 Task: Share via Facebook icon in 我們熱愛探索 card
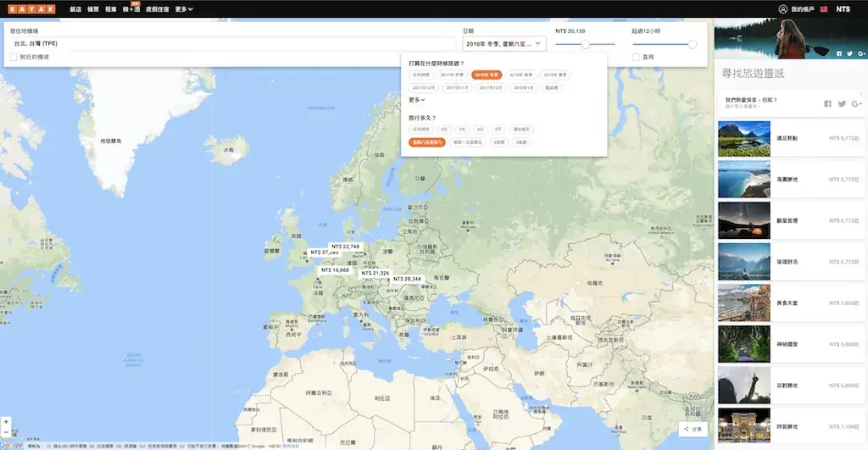point(827,103)
